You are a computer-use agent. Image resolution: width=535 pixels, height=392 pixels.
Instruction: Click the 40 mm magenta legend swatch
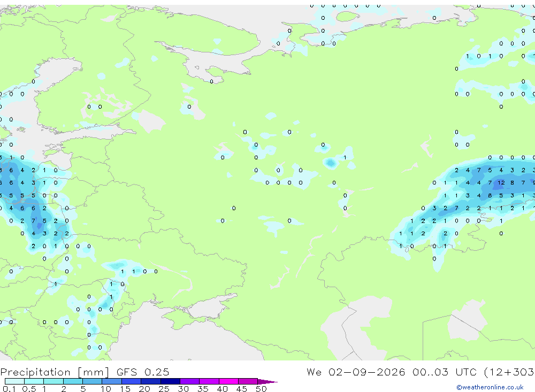click(228, 381)
